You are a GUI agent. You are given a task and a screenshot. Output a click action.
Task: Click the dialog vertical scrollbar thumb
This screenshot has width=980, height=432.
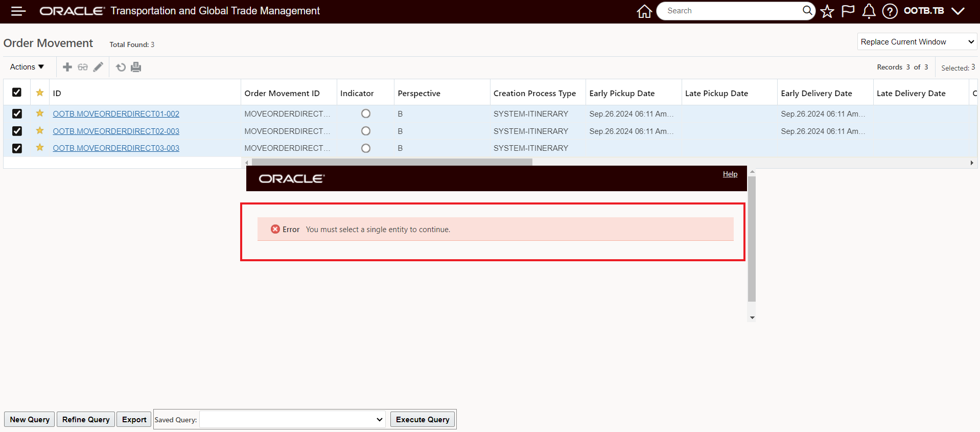[752, 238]
